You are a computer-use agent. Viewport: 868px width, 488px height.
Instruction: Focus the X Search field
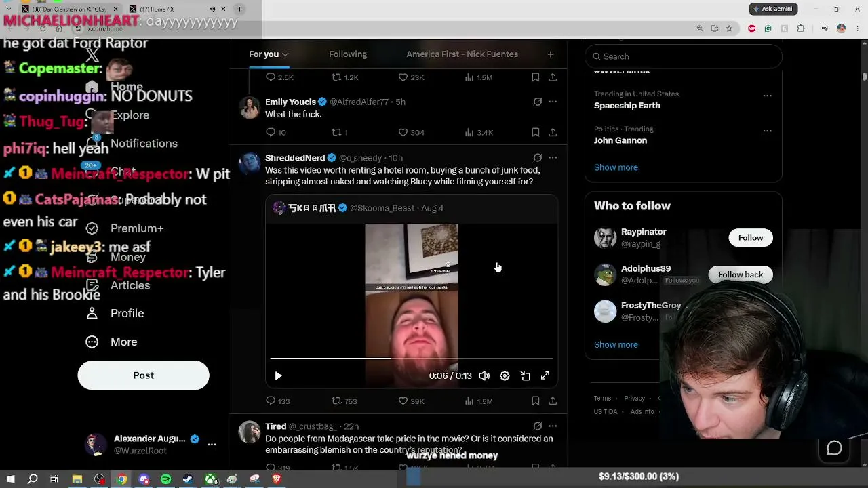pyautogui.click(x=684, y=56)
